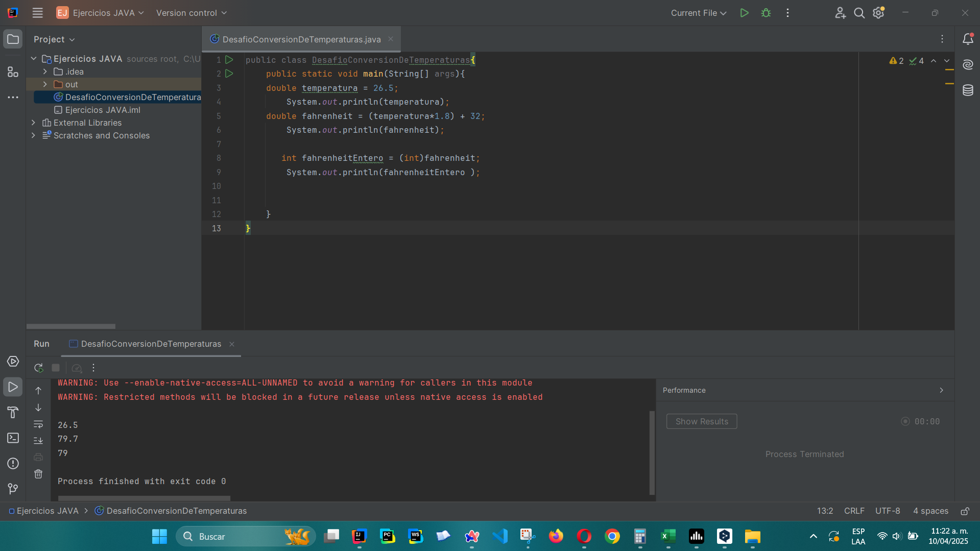Toggle soft-wrap in console

click(x=38, y=424)
